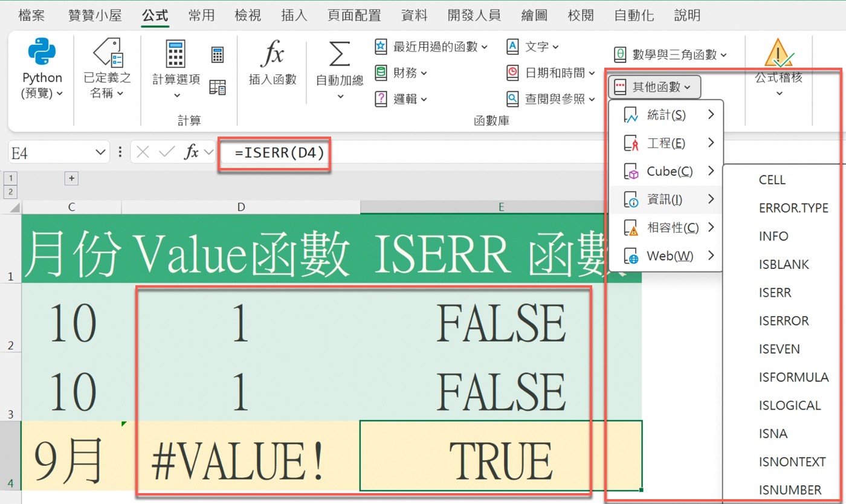Click the cancel X icon in formula bar
846x504 pixels.
tap(143, 152)
